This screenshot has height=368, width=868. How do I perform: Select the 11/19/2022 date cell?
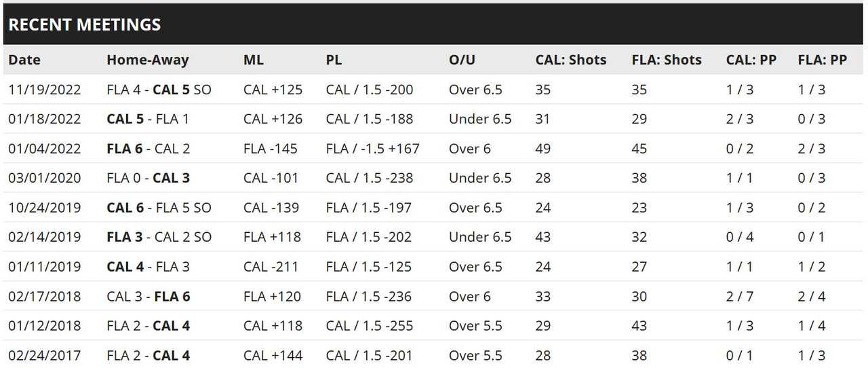pos(44,90)
